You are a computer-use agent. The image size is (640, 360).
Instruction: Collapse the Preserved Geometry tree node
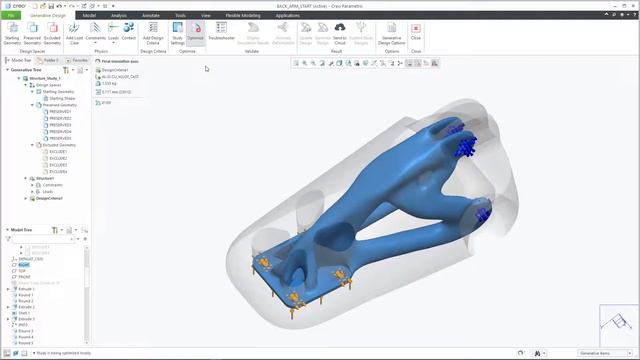[32, 105]
